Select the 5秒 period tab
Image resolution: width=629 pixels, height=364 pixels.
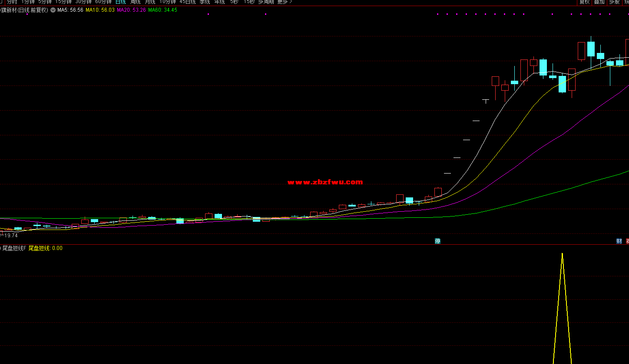point(235,2)
